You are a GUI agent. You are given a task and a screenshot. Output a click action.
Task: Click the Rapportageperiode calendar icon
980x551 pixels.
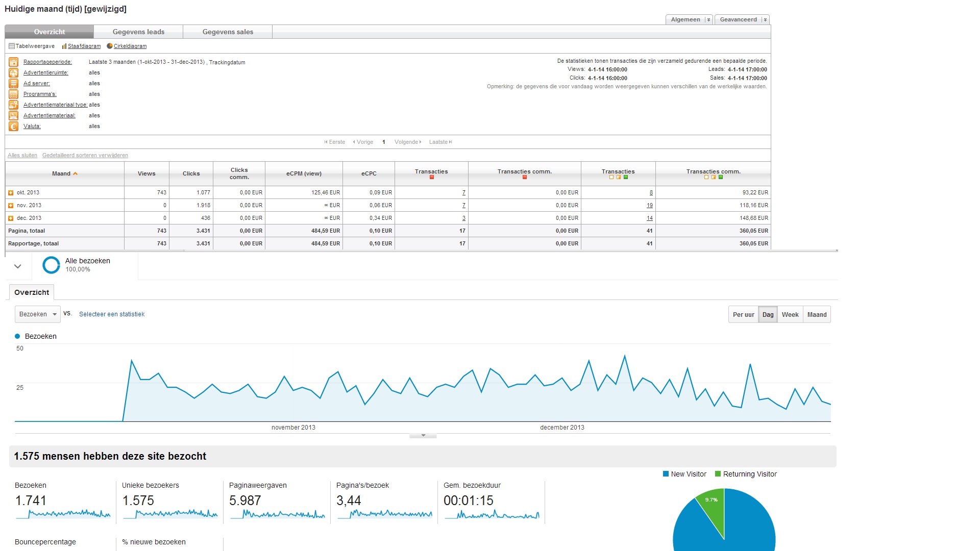click(14, 62)
